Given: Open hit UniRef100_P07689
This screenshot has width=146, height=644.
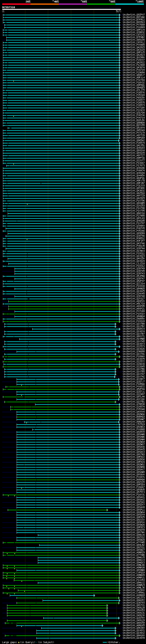Looking at the screenshot, I should [x=134, y=25].
